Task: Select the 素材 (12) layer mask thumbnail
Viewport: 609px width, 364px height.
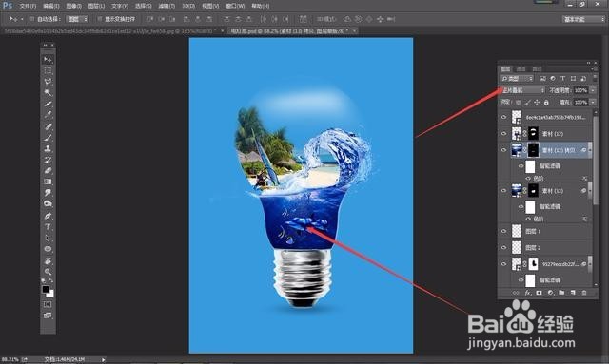Action: coord(533,134)
